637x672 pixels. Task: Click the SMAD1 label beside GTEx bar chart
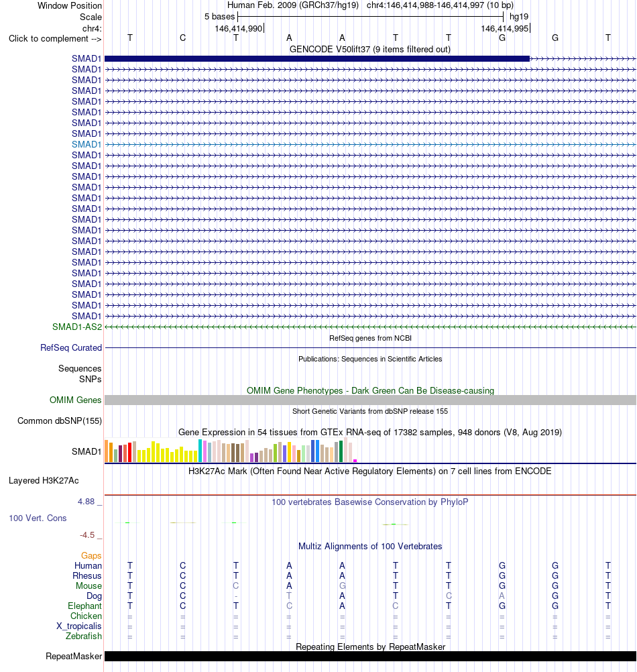point(86,452)
